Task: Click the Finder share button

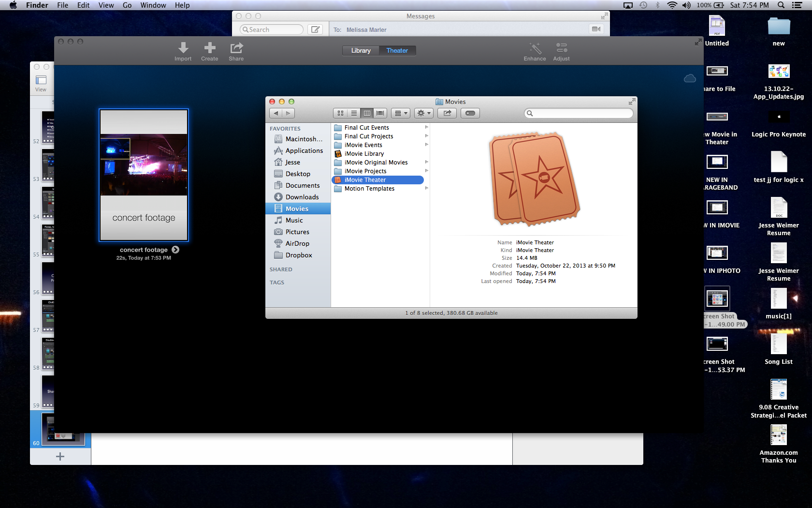Action: 447,113
